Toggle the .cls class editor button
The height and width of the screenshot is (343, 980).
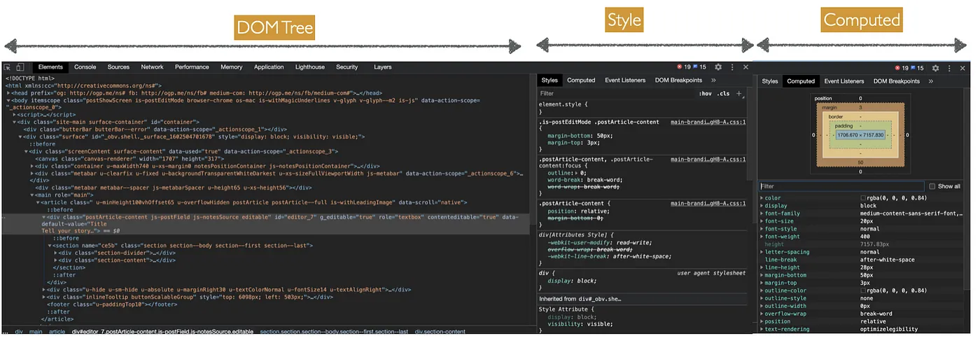coord(723,93)
